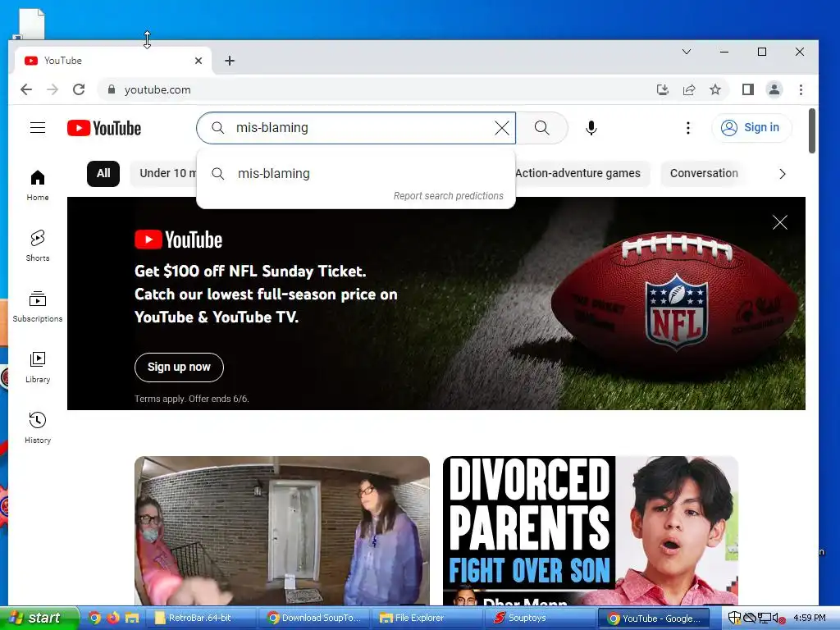The height and width of the screenshot is (630, 840).
Task: Show more filter chips with right arrow
Action: tap(782, 174)
